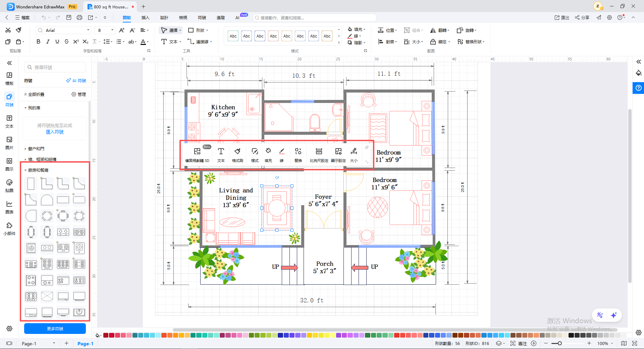Click the Copy icon in clipboard group
This screenshot has height=349, width=644.
click(x=8, y=42)
